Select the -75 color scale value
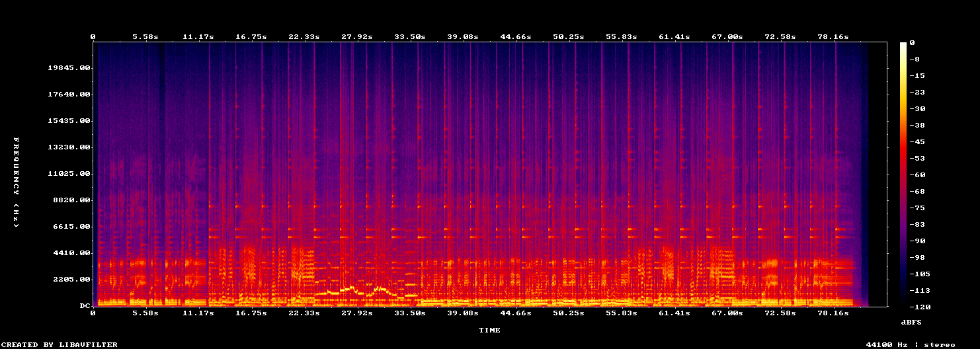Image resolution: width=980 pixels, height=349 pixels. [917, 208]
